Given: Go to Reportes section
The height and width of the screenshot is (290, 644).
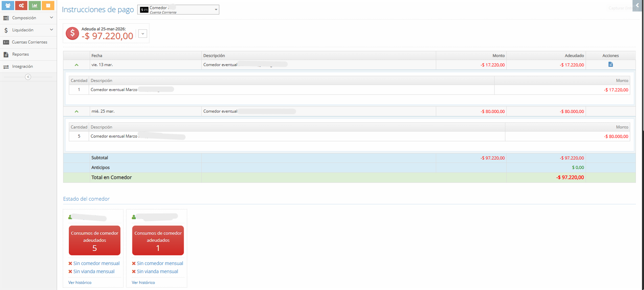Looking at the screenshot, I should coord(20,54).
